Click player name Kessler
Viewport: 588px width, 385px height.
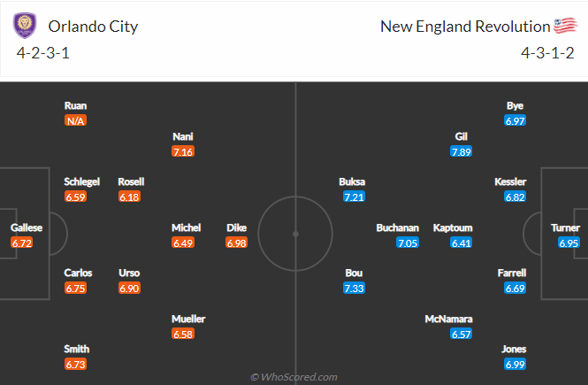click(x=510, y=181)
